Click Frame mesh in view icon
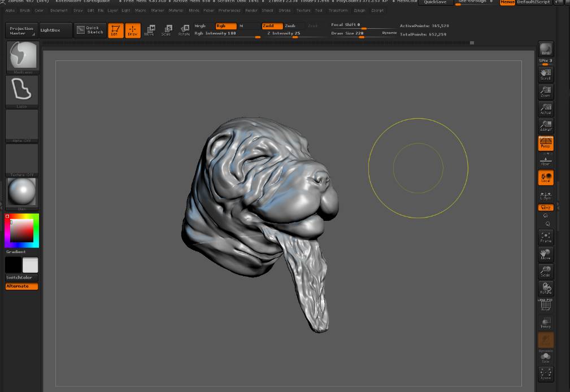This screenshot has height=392, width=570. 546,237
